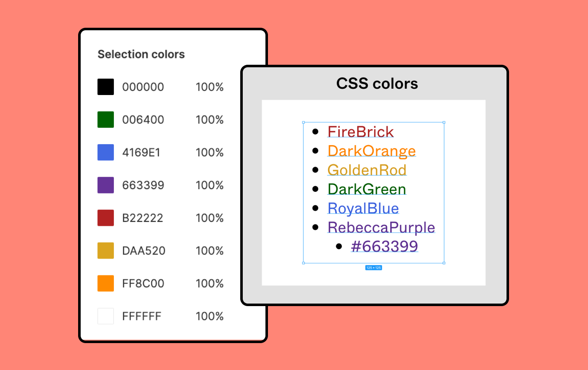Click the 125 × 125 size badge
588x370 pixels.
coord(373,268)
